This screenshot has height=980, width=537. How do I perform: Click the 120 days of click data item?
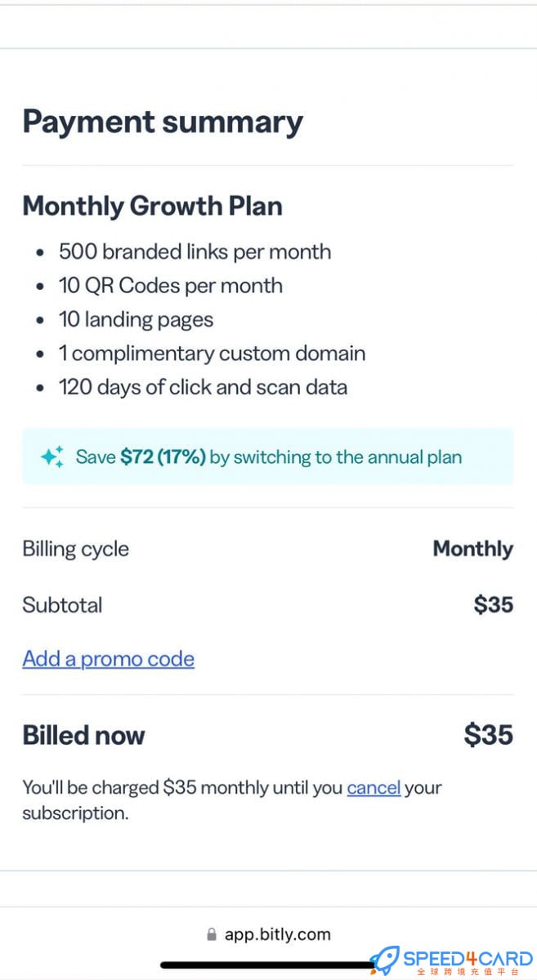coord(203,387)
